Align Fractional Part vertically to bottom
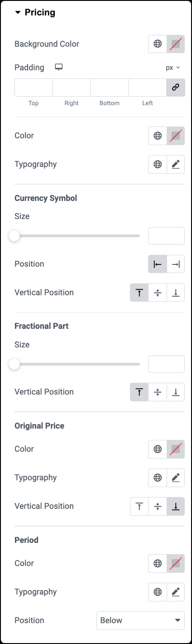Image resolution: width=192 pixels, height=644 pixels. [176, 392]
